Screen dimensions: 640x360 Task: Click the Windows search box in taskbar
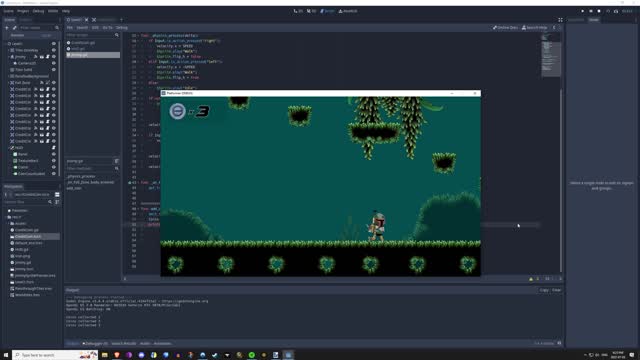(55, 355)
